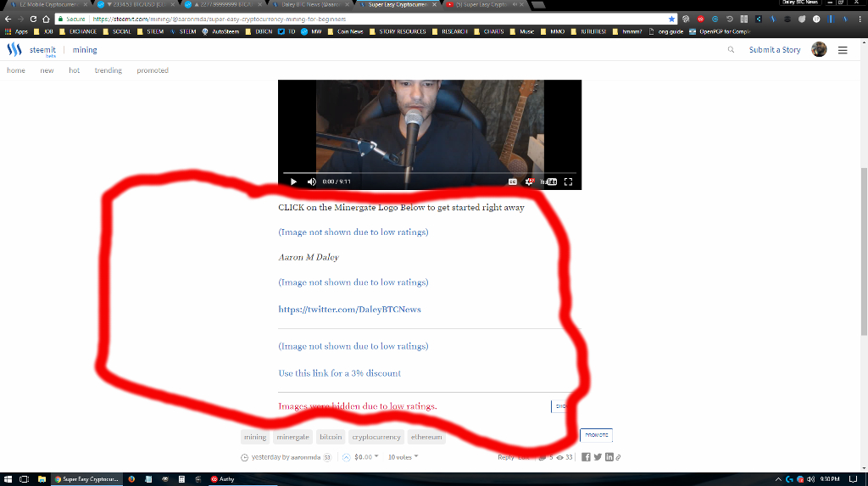Open the Chrome three-dot menu
The width and height of the screenshot is (868, 486).
coord(858,19)
